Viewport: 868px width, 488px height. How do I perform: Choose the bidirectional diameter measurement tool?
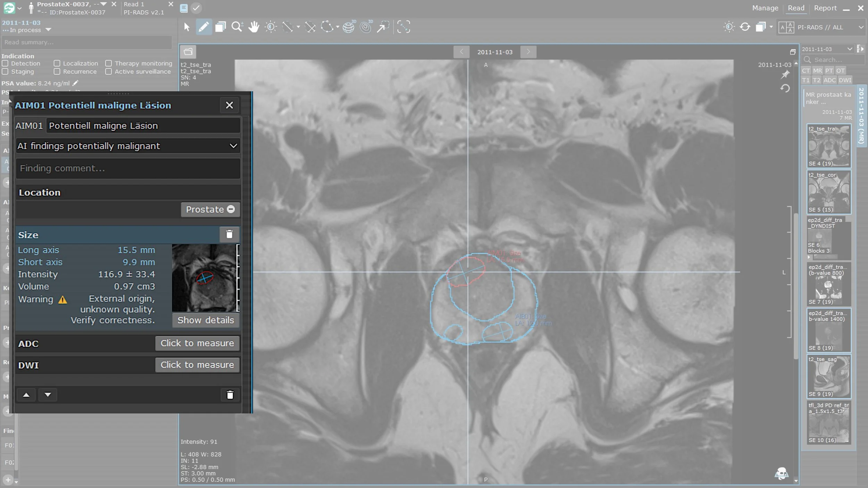pos(310,27)
